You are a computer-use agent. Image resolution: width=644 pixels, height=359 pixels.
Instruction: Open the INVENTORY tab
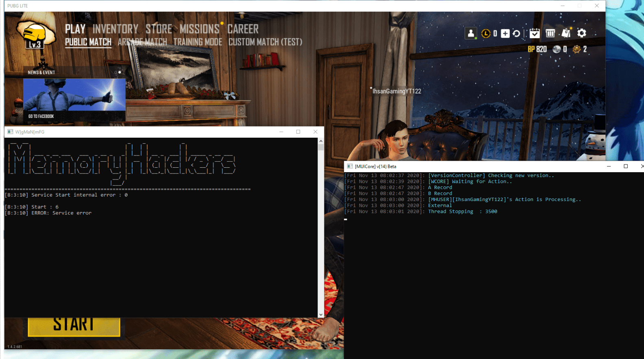[x=115, y=29]
